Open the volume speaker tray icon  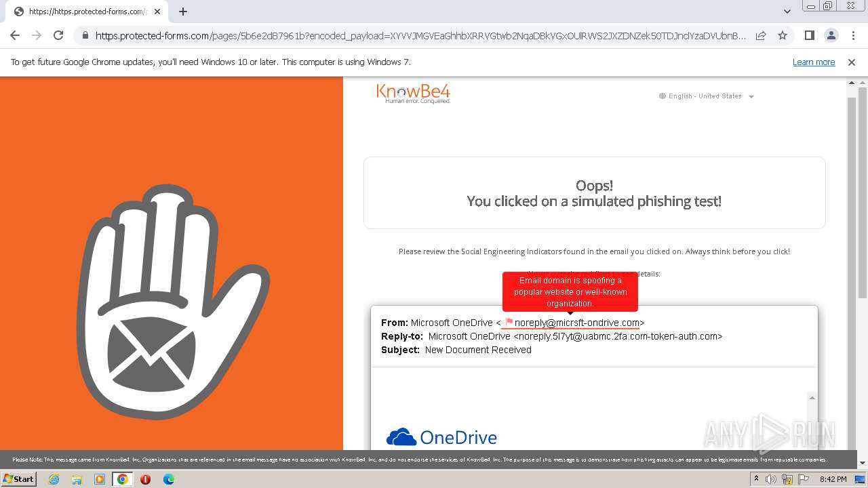(x=771, y=479)
